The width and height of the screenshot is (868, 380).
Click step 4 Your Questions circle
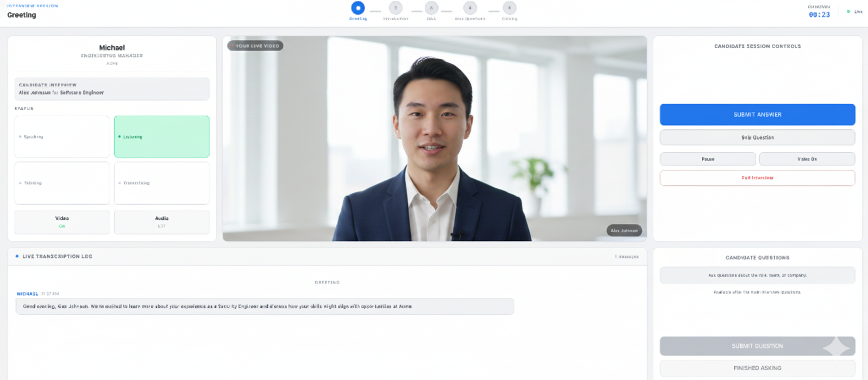point(470,8)
